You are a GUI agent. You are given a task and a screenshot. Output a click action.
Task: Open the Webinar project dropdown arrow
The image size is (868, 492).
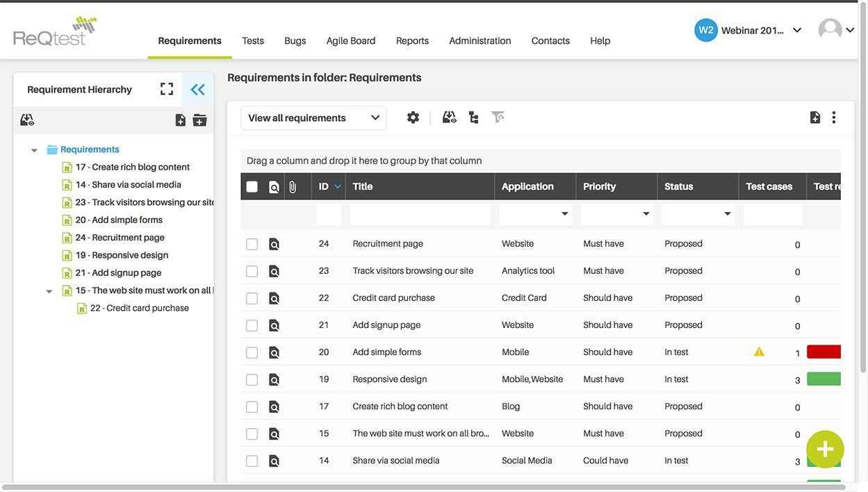pyautogui.click(x=797, y=30)
